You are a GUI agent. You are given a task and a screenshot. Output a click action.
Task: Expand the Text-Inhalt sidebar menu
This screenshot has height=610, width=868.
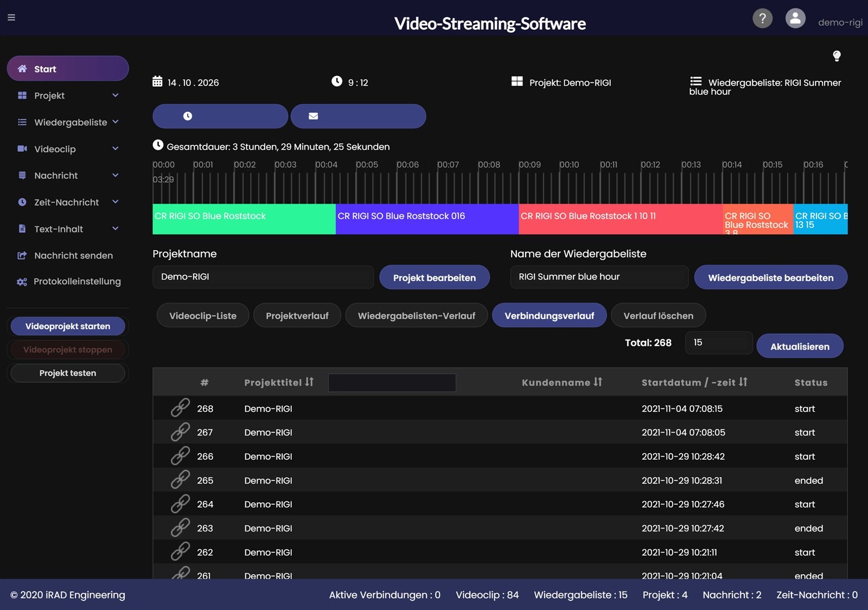(x=68, y=229)
